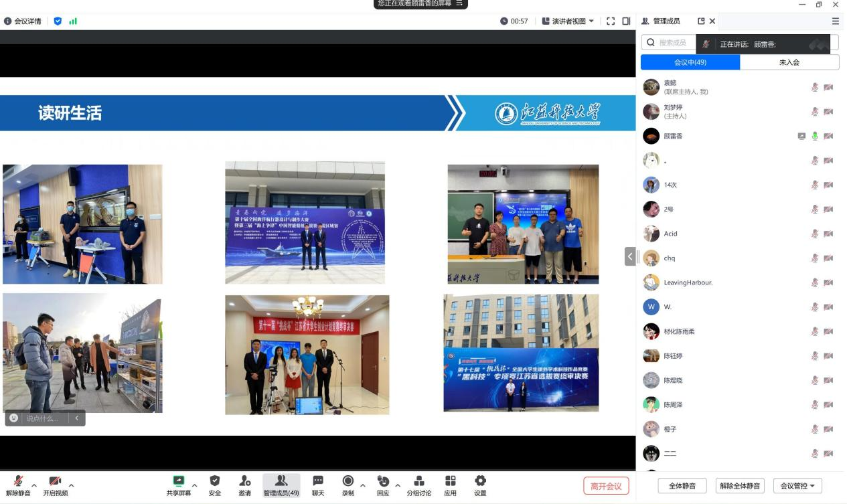Open the 聊天 chat panel

318,485
